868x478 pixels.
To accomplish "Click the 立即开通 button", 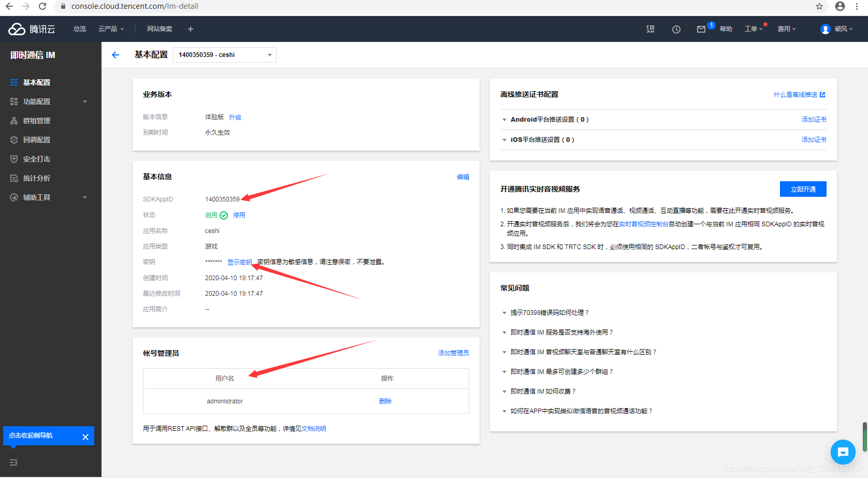I will pos(803,189).
